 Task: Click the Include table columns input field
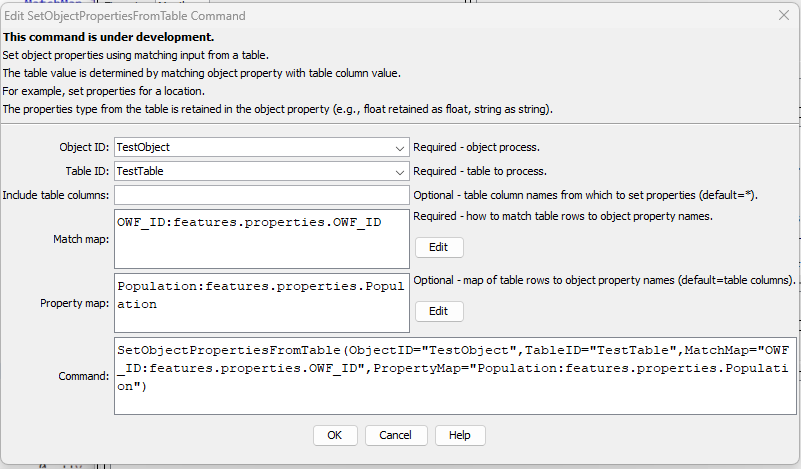pos(262,195)
